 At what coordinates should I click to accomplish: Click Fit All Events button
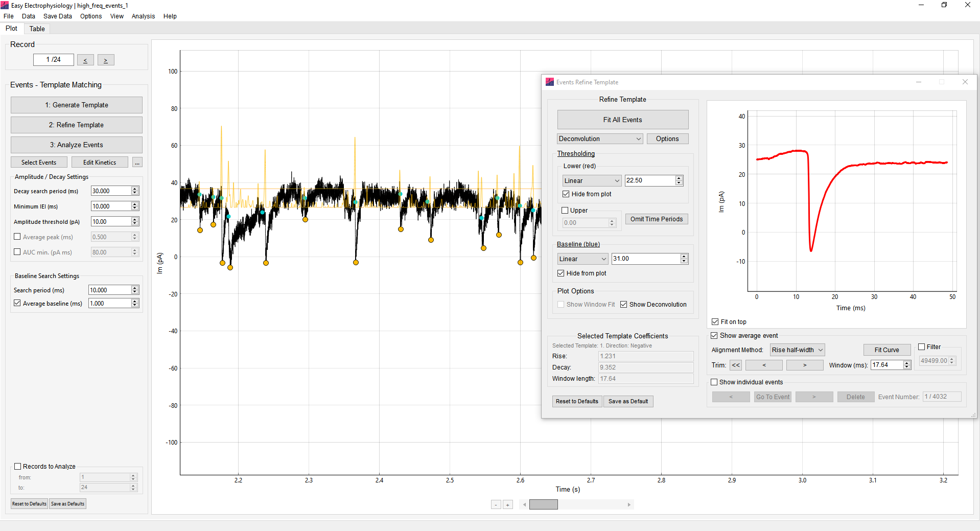(x=622, y=120)
